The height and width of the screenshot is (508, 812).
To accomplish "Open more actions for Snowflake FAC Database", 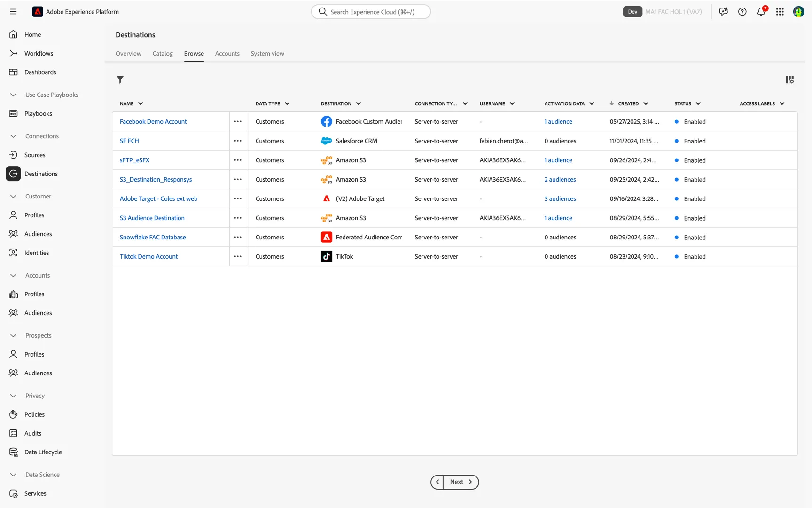I will pyautogui.click(x=238, y=237).
